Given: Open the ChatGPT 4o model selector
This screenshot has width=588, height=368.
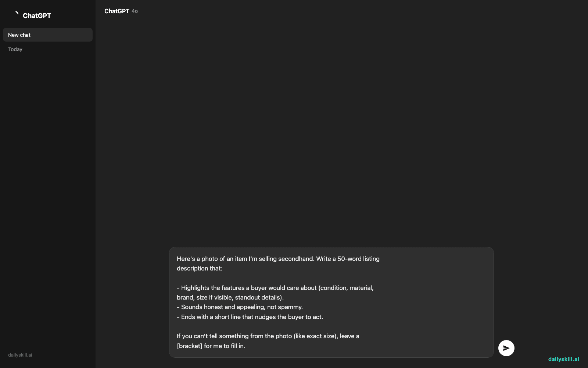Looking at the screenshot, I should [x=121, y=11].
